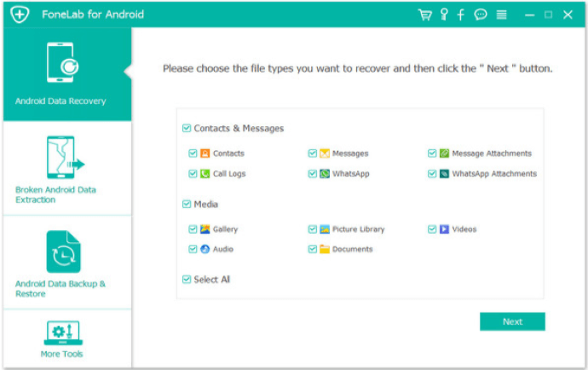The image size is (588, 370).
Task: Click the Documents text label
Action: point(352,249)
